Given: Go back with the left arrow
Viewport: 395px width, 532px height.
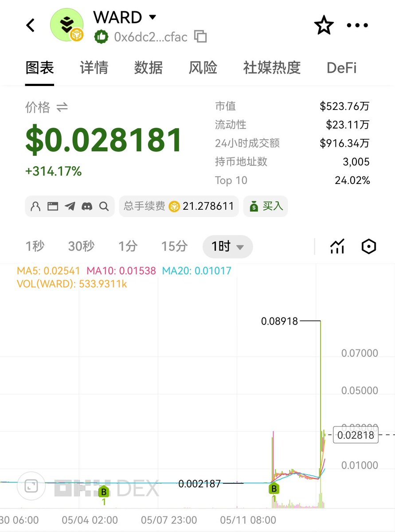Looking at the screenshot, I should pyautogui.click(x=30, y=25).
